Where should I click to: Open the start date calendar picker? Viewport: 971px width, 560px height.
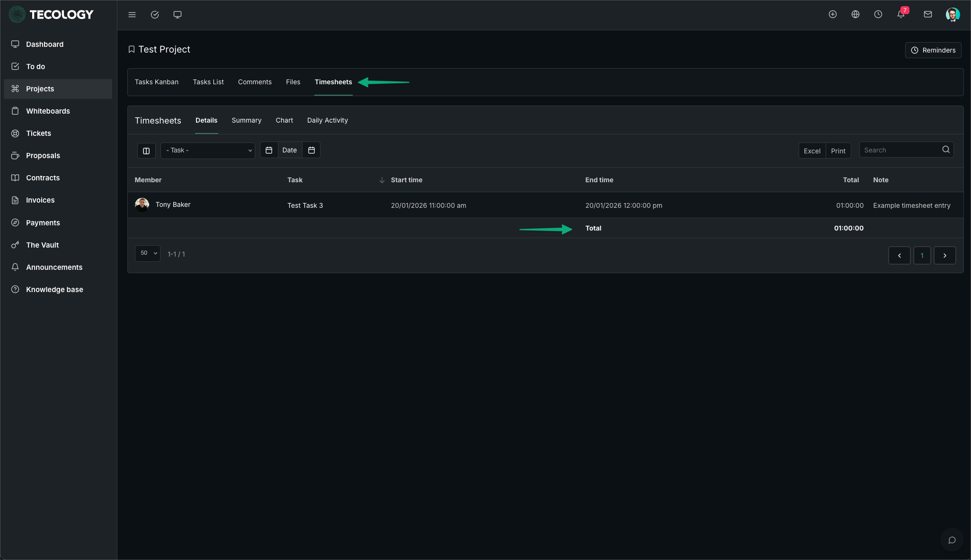coord(269,150)
